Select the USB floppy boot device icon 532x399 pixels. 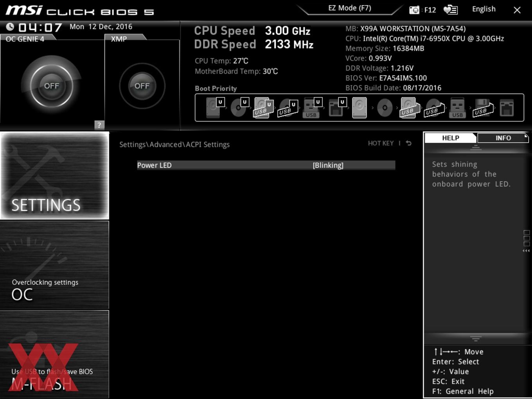pos(483,108)
